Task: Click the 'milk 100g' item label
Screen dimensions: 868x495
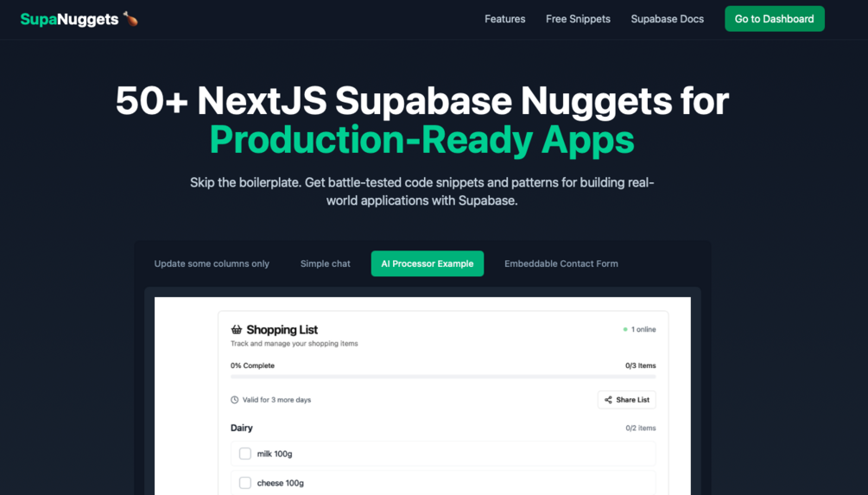Action: 275,454
